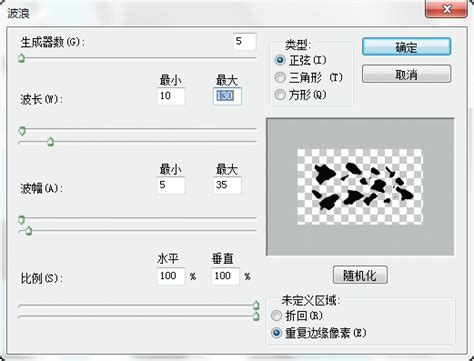Viewport: 474px width, 361px height.
Task: Select the 正弦 sine wave type
Action: pyautogui.click(x=280, y=60)
